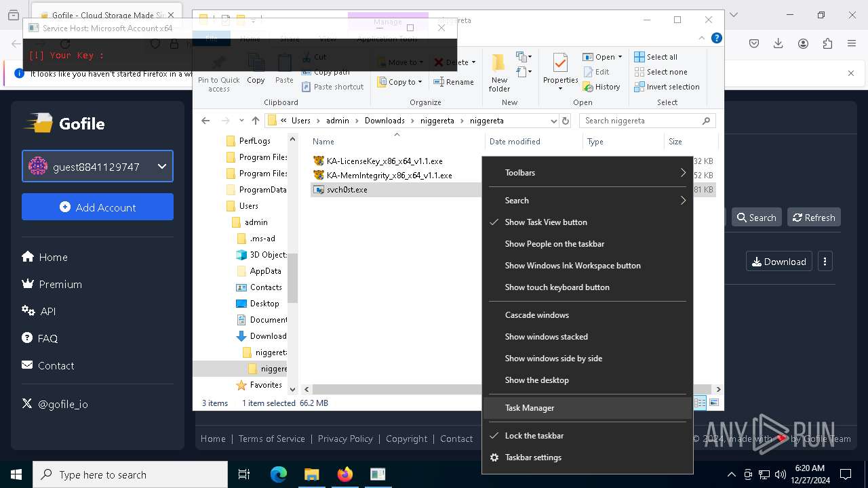Viewport: 868px width, 488px height.
Task: Open the three-dot menu beside Download
Action: click(825, 262)
